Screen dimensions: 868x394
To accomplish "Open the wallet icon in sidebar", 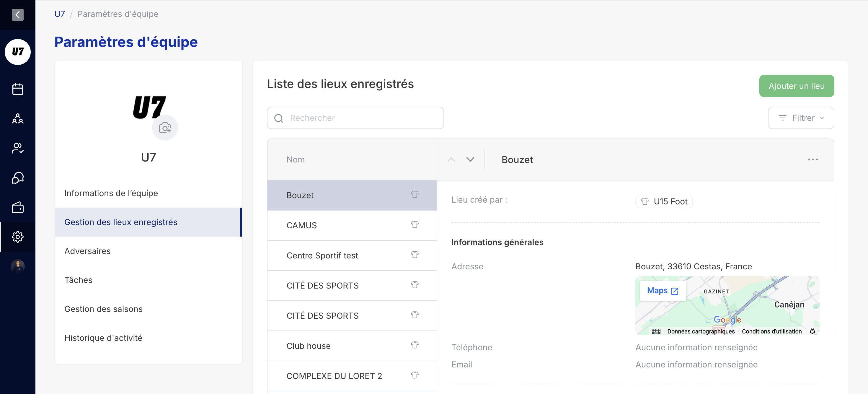I will coord(17,208).
